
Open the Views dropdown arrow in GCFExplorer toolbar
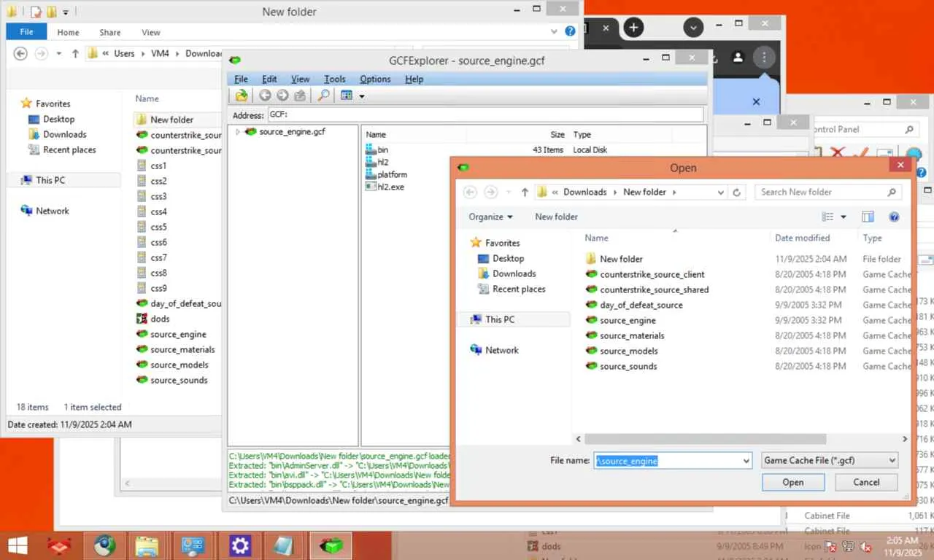[x=361, y=96]
